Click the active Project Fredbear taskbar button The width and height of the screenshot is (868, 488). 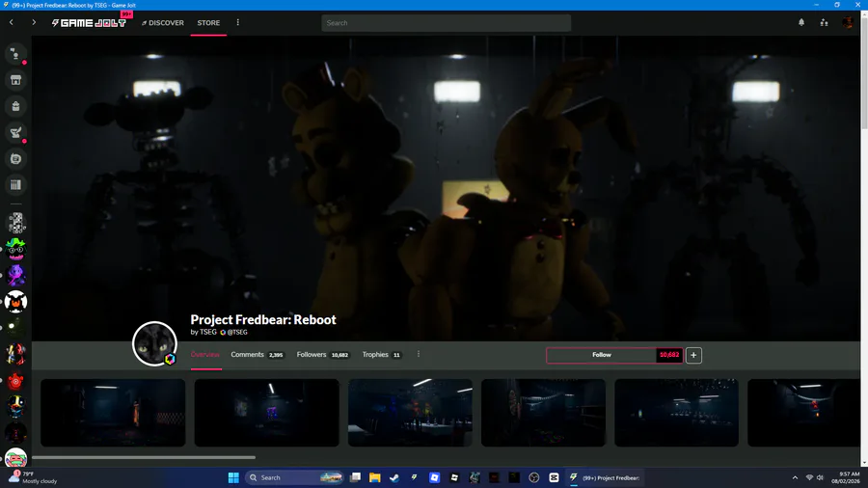point(605,477)
